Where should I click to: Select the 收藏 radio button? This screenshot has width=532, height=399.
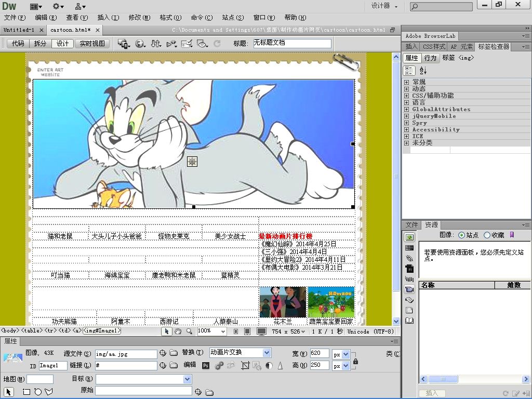tap(487, 235)
